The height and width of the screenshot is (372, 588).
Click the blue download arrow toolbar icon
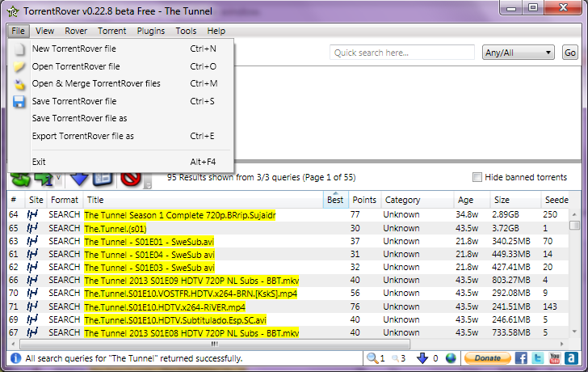pyautogui.click(x=79, y=179)
